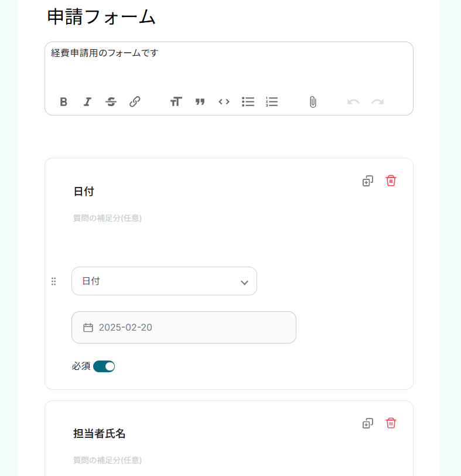This screenshot has width=461, height=476.
Task: Click the 2025-02-20 date field
Action: [184, 327]
